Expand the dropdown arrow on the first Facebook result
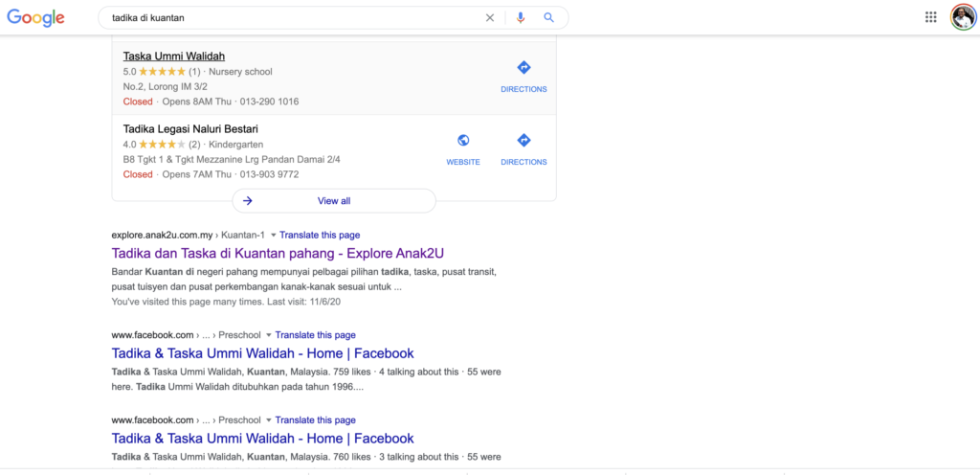 pyautogui.click(x=269, y=335)
